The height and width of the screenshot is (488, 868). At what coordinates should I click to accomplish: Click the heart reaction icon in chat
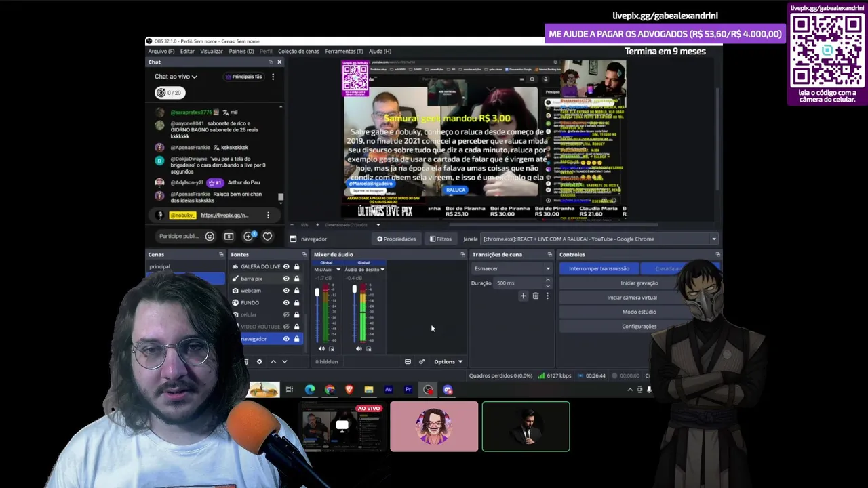point(267,236)
